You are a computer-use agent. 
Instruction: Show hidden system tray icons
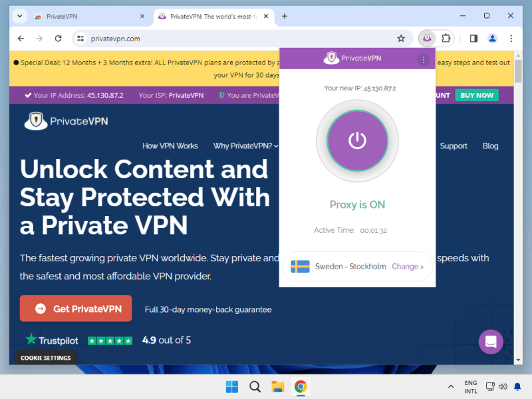point(450,386)
